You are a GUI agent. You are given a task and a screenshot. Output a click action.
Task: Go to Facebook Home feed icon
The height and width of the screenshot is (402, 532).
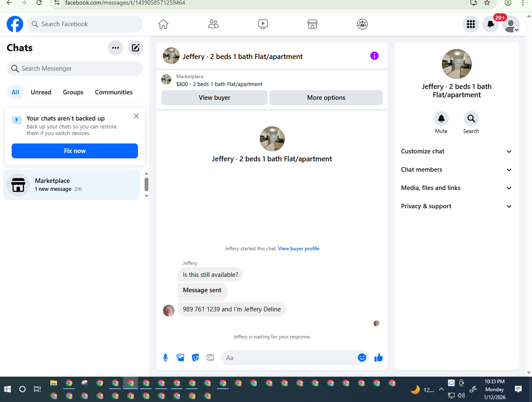(163, 24)
